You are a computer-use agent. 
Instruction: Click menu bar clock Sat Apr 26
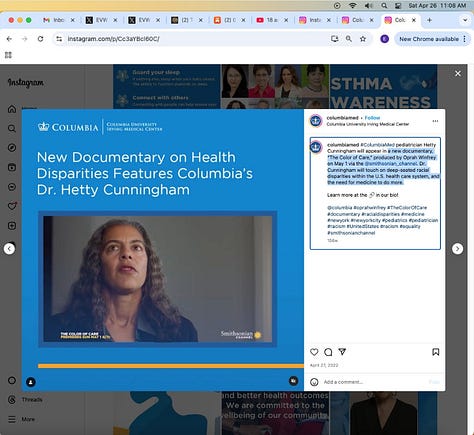(437, 6)
